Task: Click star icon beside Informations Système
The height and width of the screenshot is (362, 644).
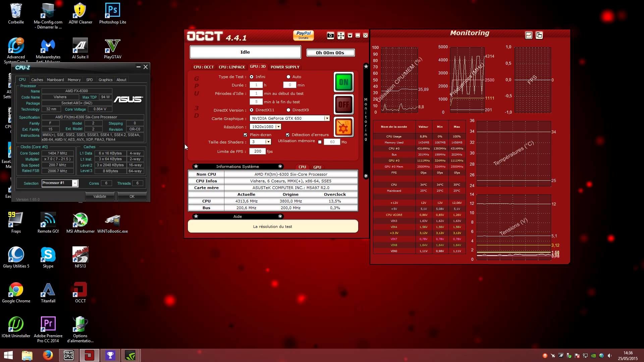Action: pos(196,167)
